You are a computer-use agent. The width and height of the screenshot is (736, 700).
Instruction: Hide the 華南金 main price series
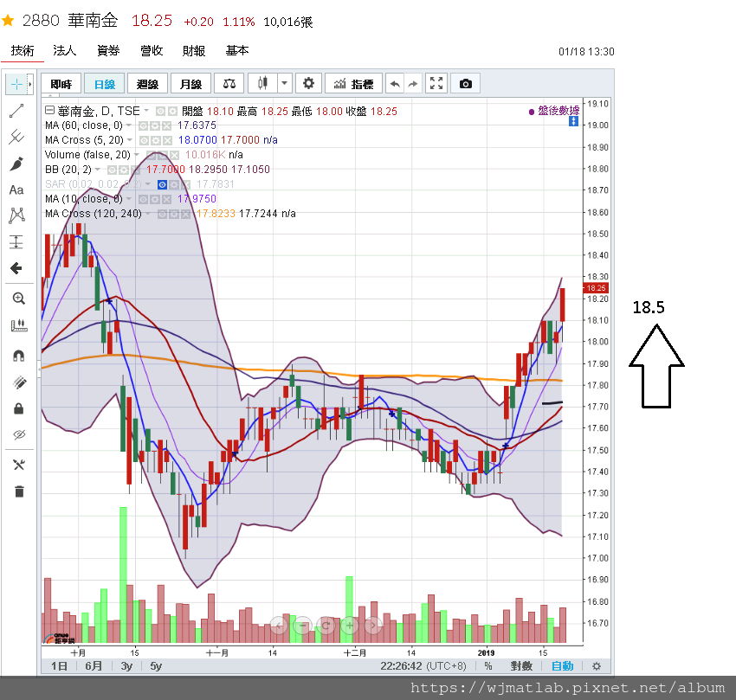(160, 112)
